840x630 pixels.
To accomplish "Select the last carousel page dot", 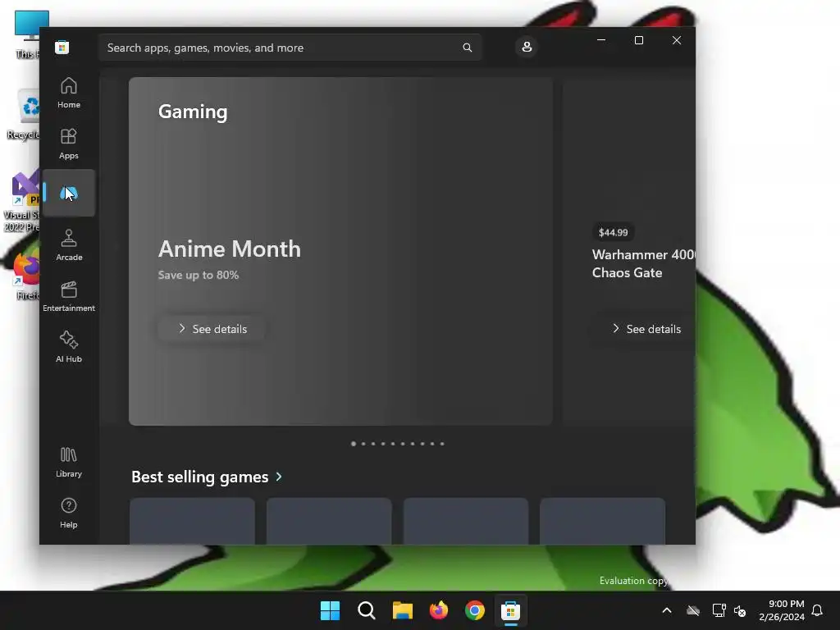I will [x=442, y=444].
